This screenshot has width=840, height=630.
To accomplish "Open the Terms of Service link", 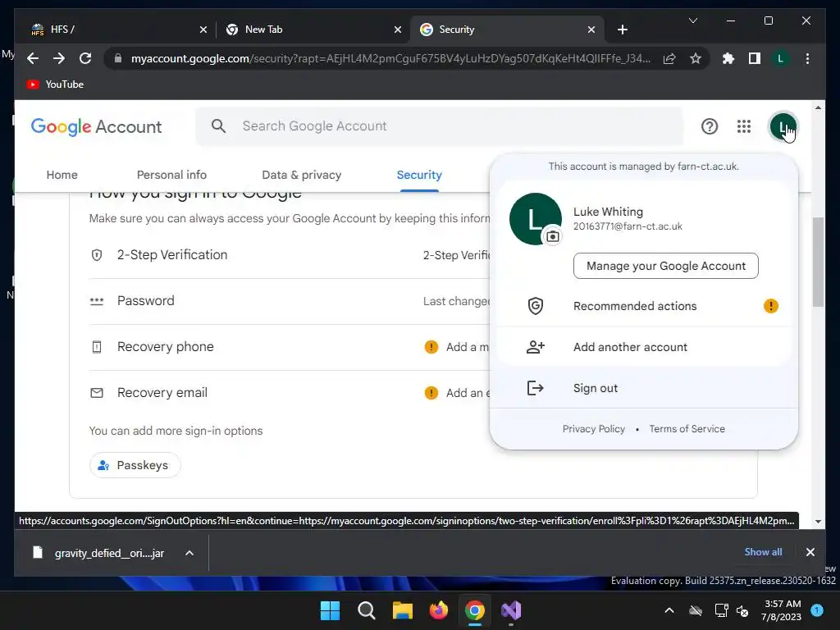I will 687,428.
